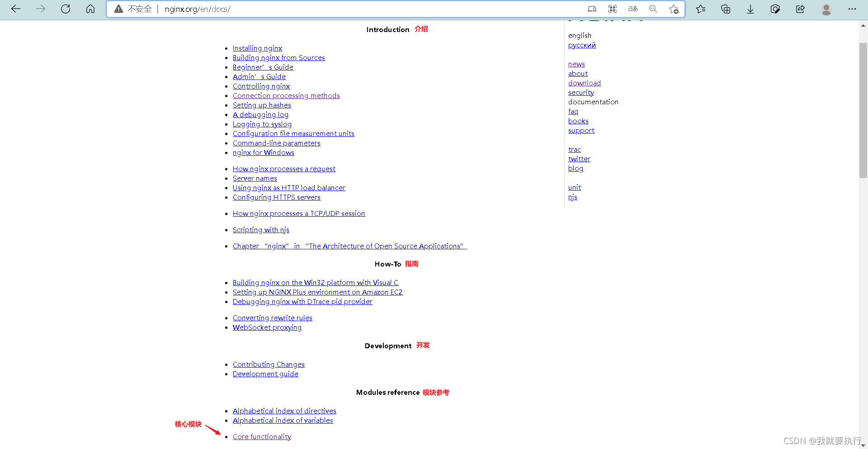Switch site language to русский
This screenshot has height=449, width=868.
click(582, 45)
